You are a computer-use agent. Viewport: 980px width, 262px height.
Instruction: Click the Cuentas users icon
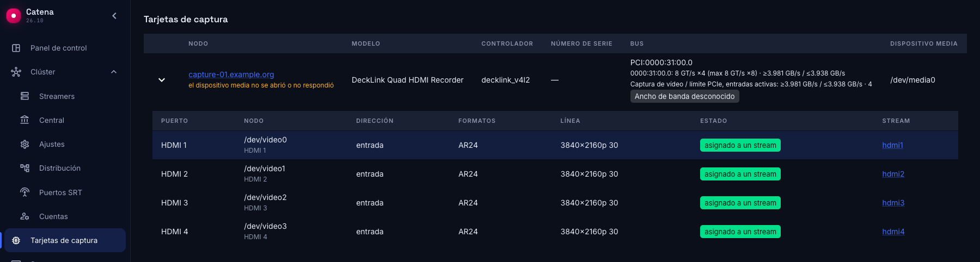(x=24, y=216)
